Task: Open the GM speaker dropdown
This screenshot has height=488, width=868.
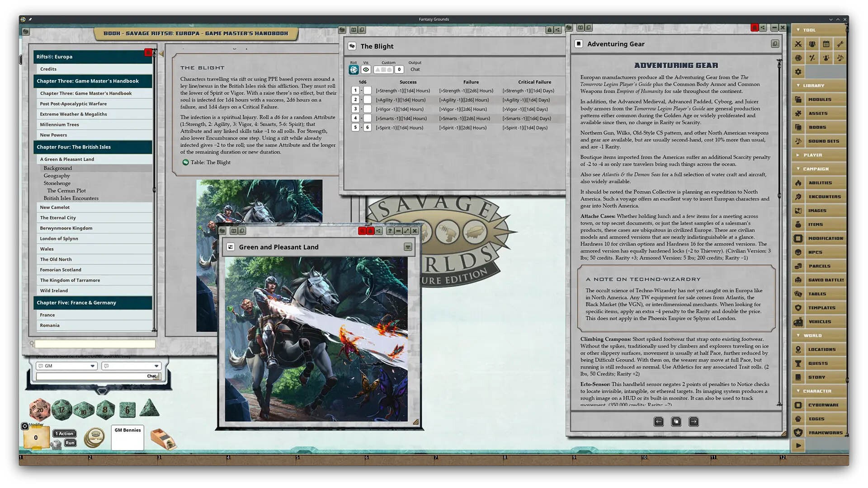Action: [x=67, y=366]
